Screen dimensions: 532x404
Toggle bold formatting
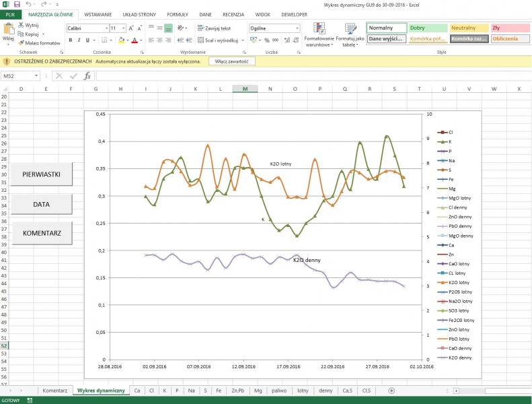tap(70, 40)
